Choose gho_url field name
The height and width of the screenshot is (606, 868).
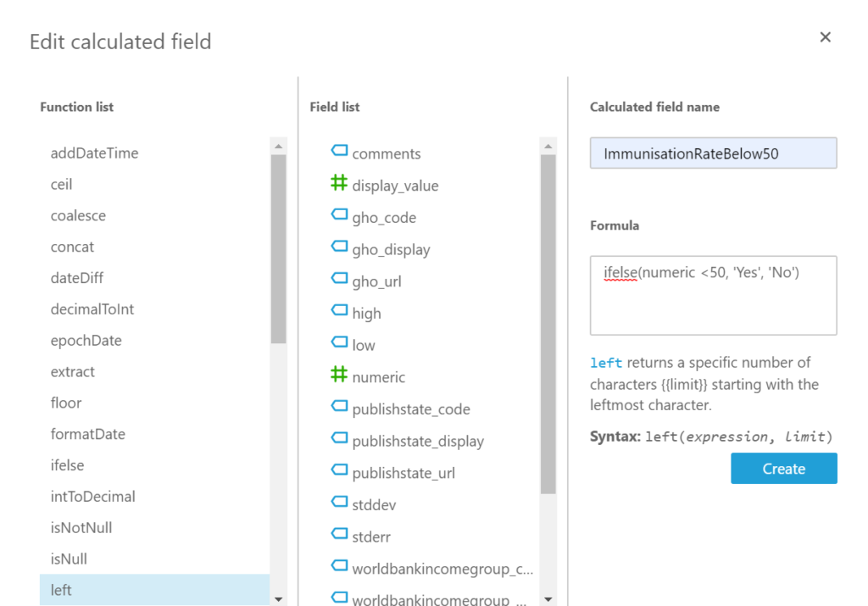tap(377, 281)
